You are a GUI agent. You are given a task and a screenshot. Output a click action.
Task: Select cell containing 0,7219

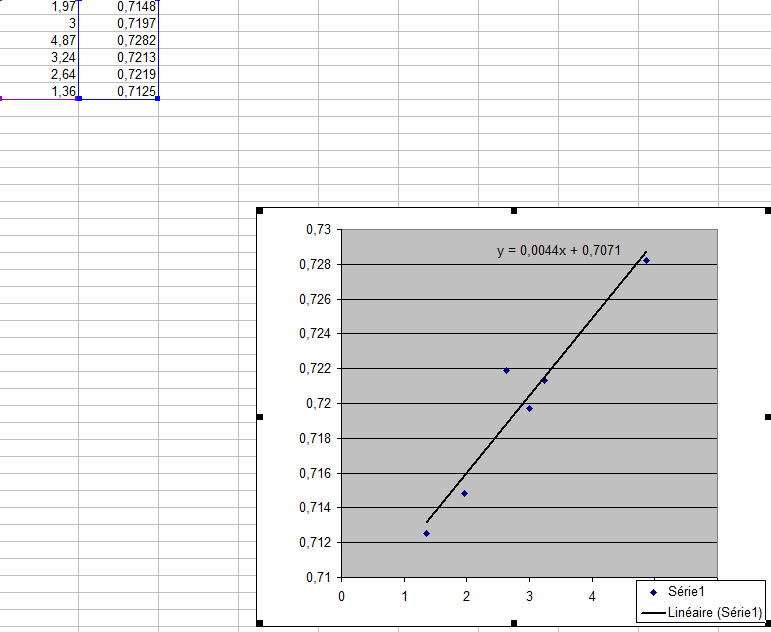coord(119,74)
